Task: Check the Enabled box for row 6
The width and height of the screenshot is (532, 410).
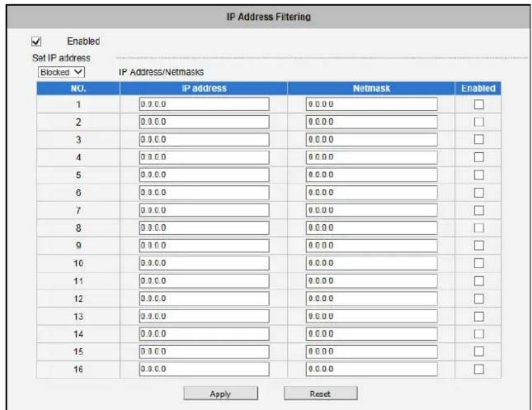Action: coord(479,193)
